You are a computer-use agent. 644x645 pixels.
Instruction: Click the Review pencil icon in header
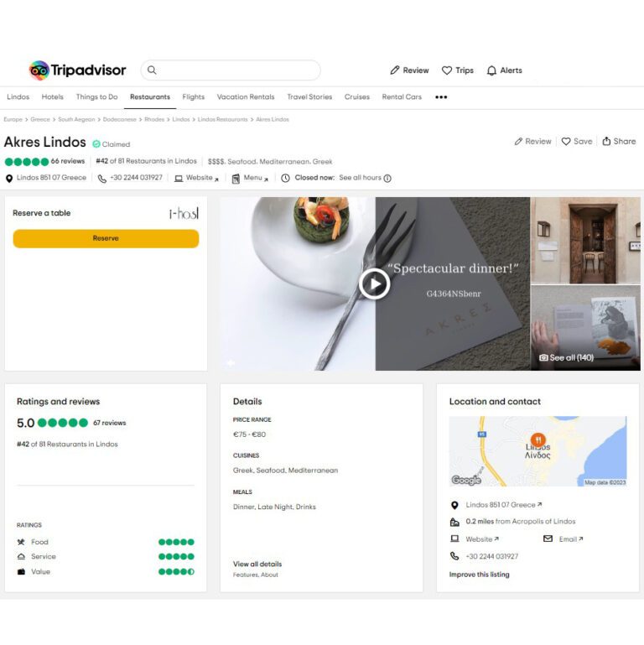395,70
